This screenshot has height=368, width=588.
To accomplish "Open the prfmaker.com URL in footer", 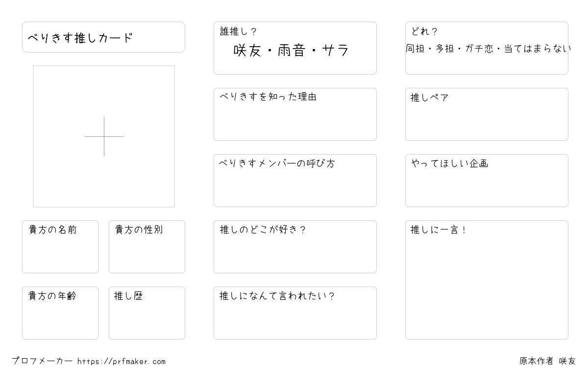I will [x=122, y=361].
